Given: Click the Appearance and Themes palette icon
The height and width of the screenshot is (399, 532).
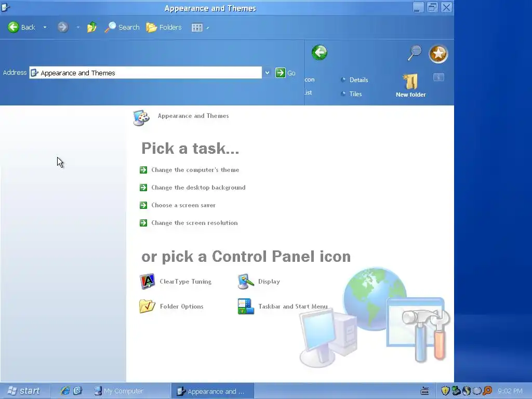Looking at the screenshot, I should pos(141,118).
